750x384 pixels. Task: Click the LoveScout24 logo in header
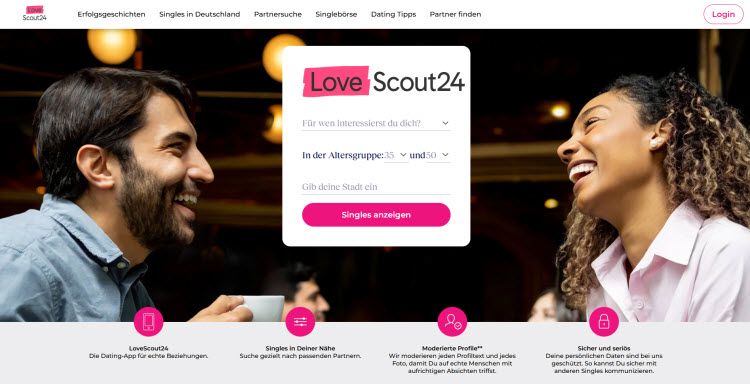pyautogui.click(x=34, y=13)
